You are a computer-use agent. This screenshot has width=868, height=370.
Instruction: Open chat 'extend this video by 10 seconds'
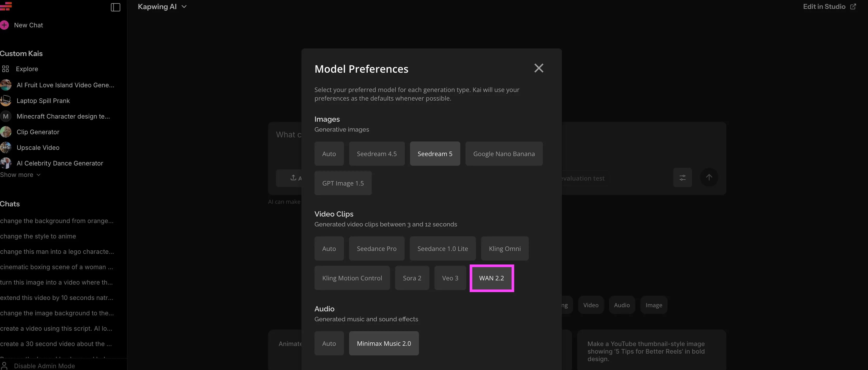[x=56, y=298]
